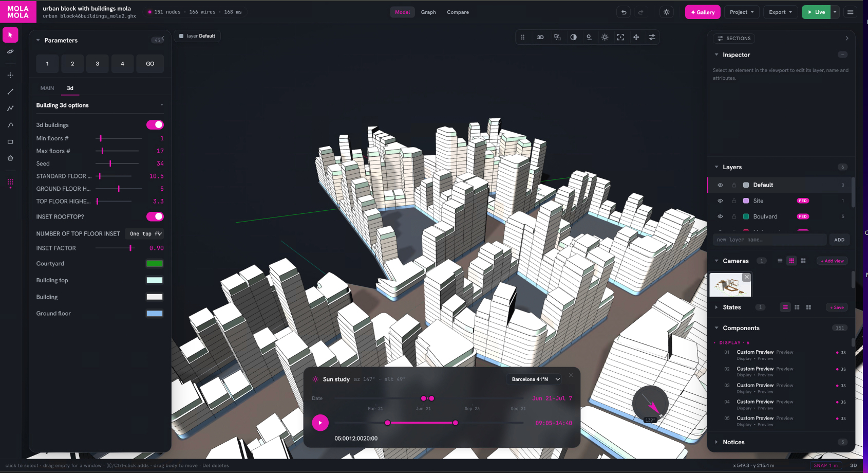Open the MAIN parameters tab
Image resolution: width=868 pixels, height=473 pixels.
47,88
